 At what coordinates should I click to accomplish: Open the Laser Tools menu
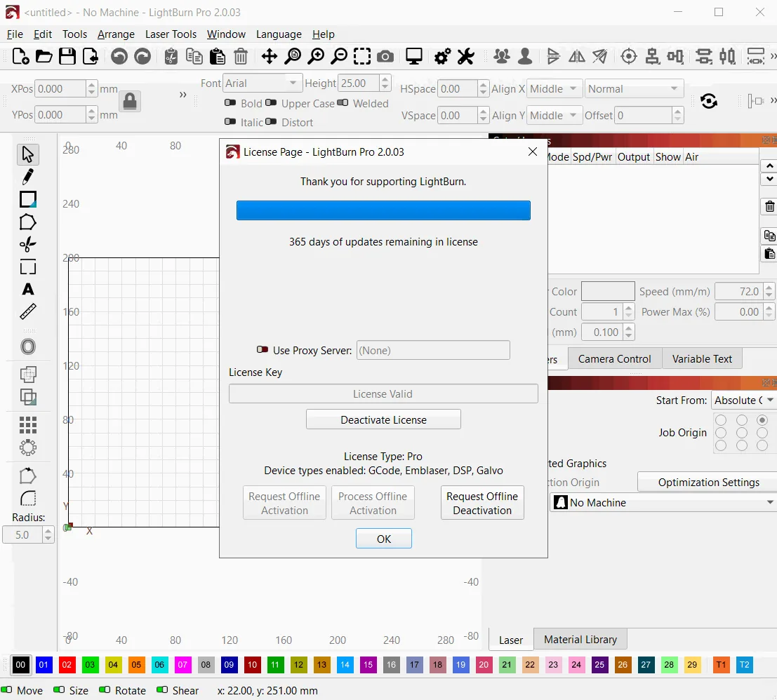[171, 34]
